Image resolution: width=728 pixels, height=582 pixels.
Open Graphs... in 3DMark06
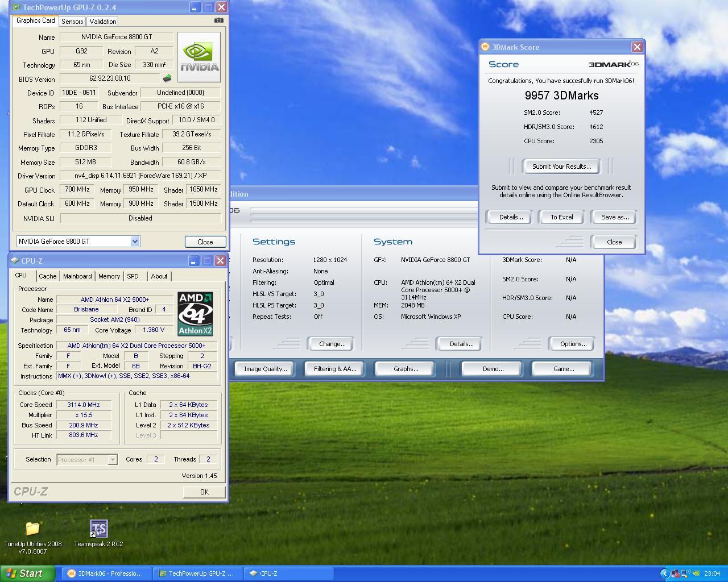406,369
